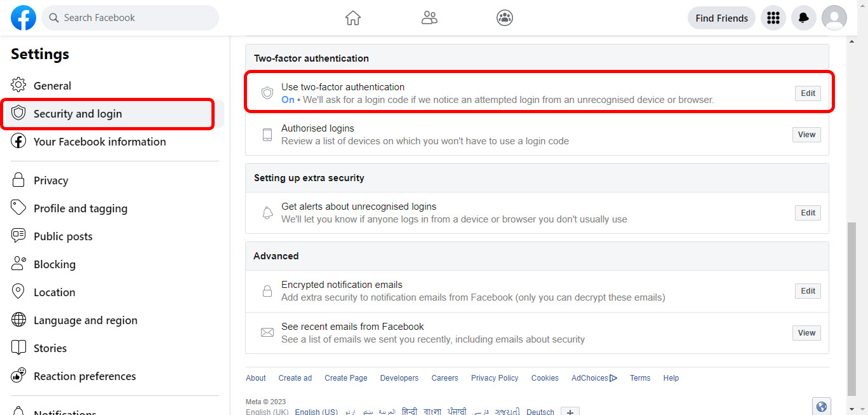
Task: Click in the Search Facebook field
Action: coord(130,18)
